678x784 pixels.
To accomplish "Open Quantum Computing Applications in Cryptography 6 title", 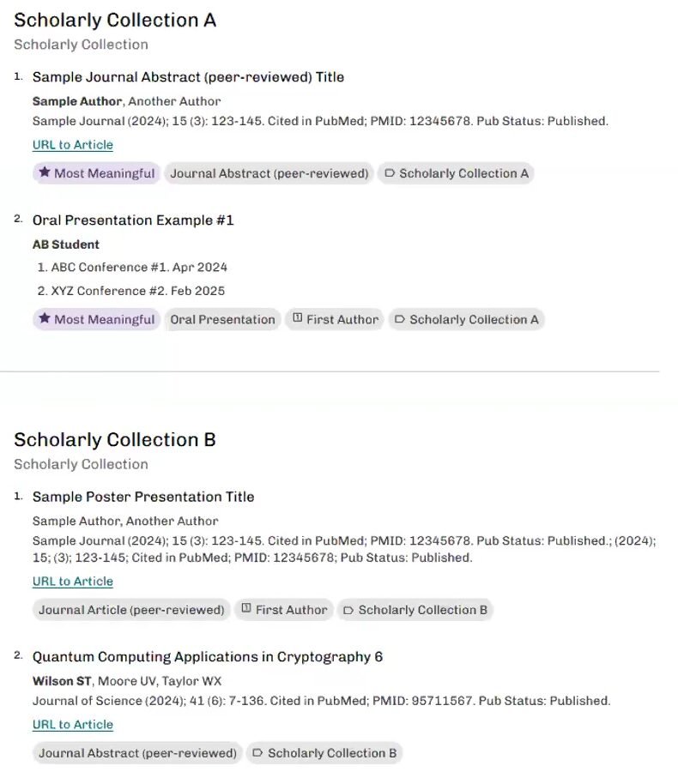I will point(208,657).
